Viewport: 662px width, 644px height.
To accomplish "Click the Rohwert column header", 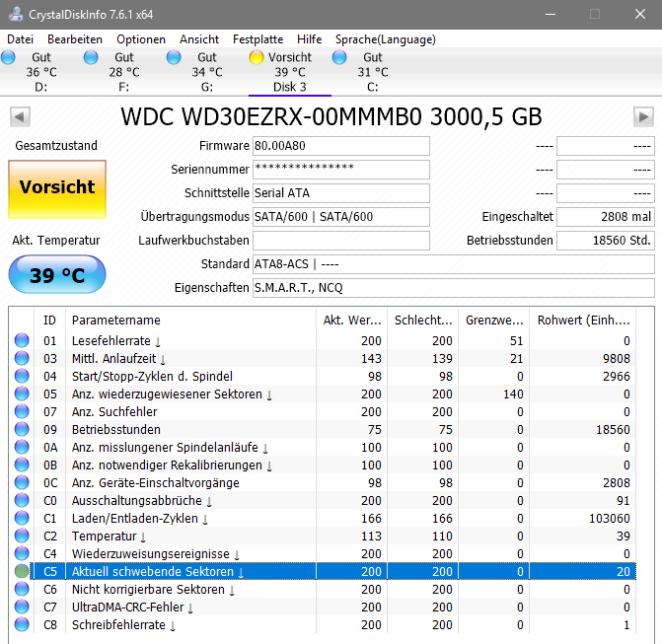I will pyautogui.click(x=583, y=321).
